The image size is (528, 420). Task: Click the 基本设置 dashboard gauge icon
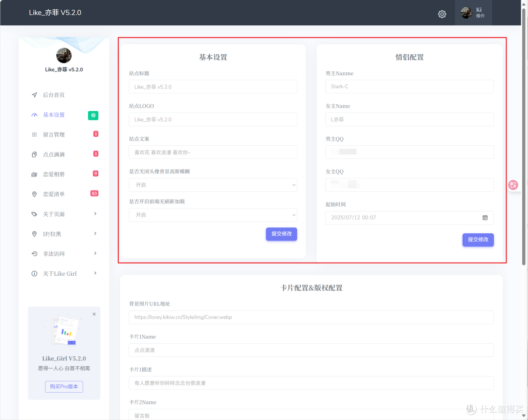[34, 115]
